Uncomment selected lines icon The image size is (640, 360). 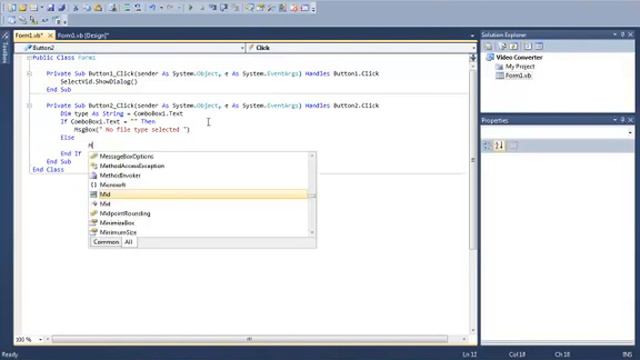click(x=138, y=8)
